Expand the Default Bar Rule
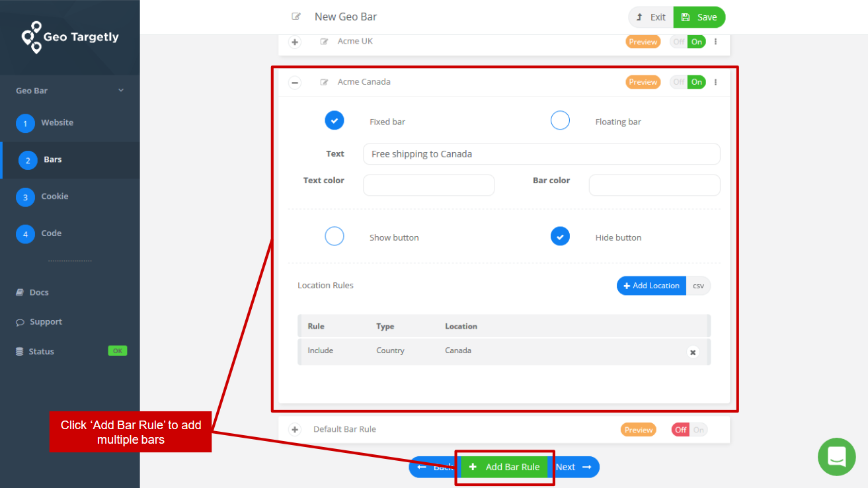This screenshot has height=488, width=868. point(294,428)
